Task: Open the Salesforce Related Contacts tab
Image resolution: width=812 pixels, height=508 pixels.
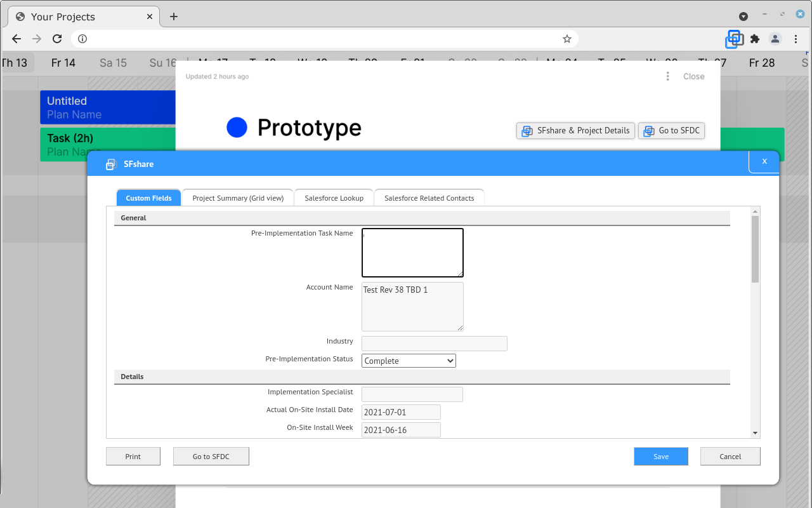Action: click(x=429, y=198)
